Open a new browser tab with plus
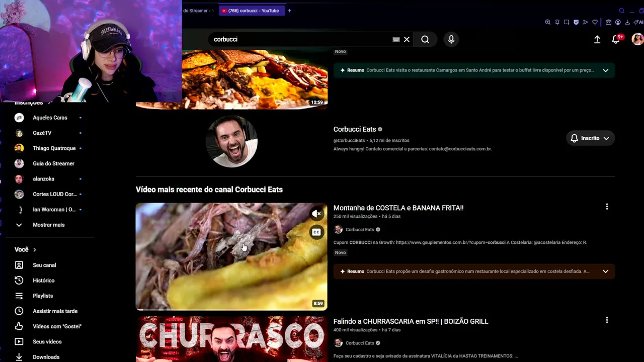 [x=289, y=11]
